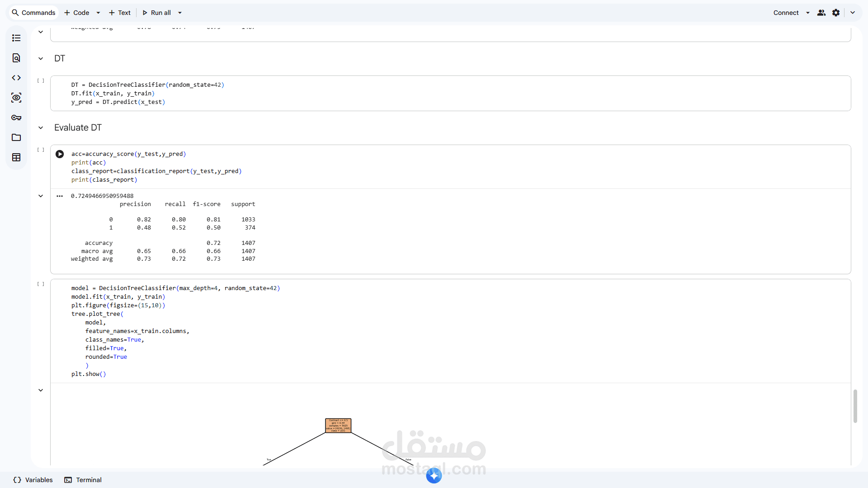
Task: Open find and replace sidebar icon
Action: (x=16, y=58)
